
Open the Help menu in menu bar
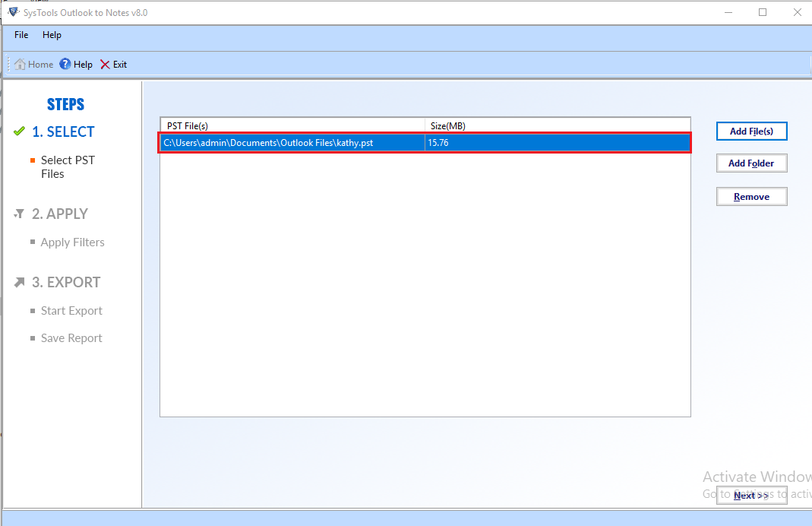tap(52, 35)
